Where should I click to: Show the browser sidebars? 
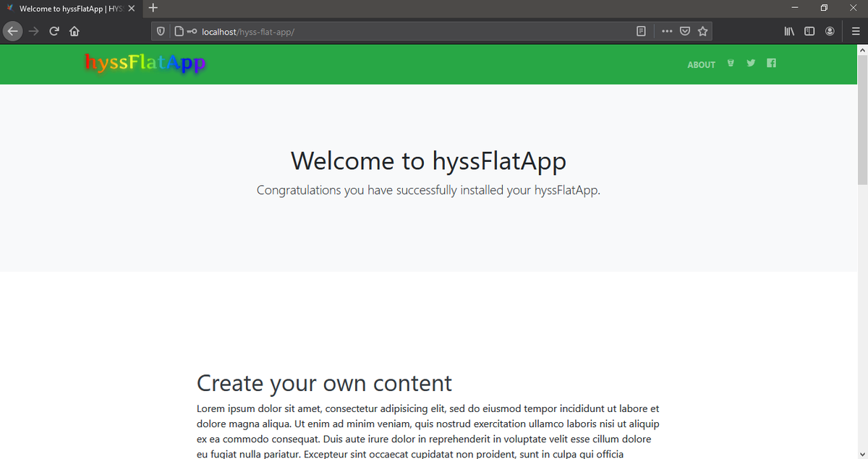point(809,32)
